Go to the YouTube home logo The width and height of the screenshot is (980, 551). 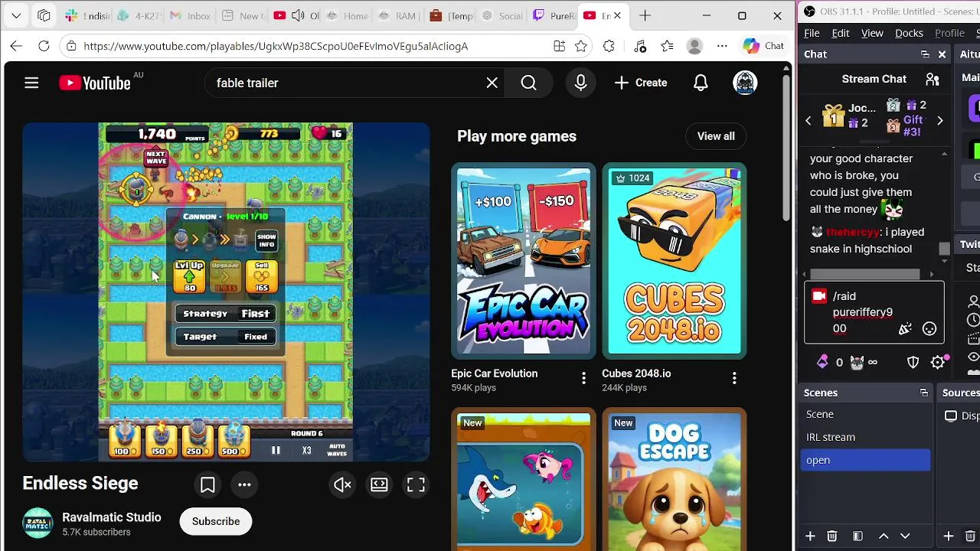coord(95,83)
